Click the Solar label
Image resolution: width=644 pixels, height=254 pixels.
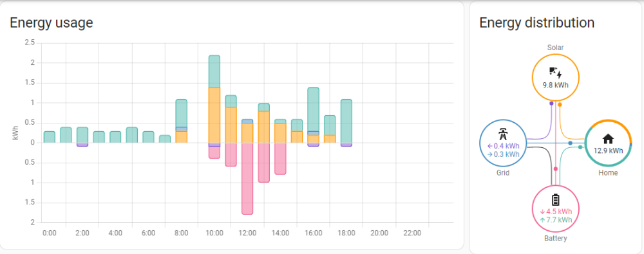[555, 48]
